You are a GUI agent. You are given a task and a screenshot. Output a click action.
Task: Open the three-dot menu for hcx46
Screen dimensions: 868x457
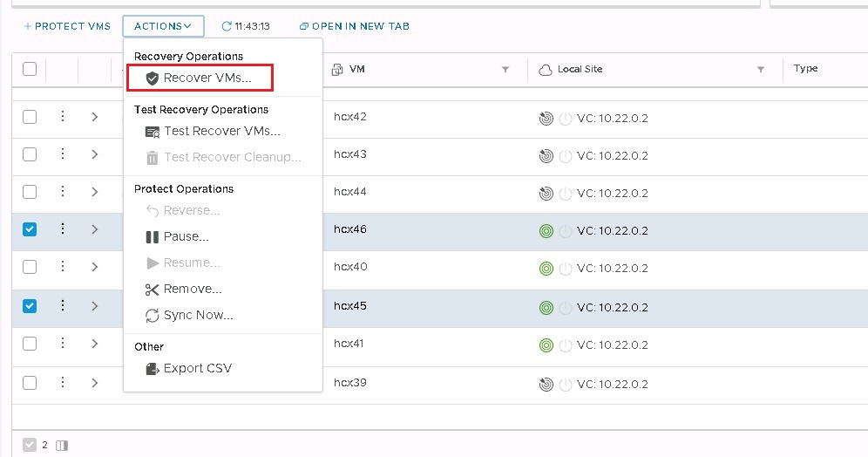[x=63, y=228]
